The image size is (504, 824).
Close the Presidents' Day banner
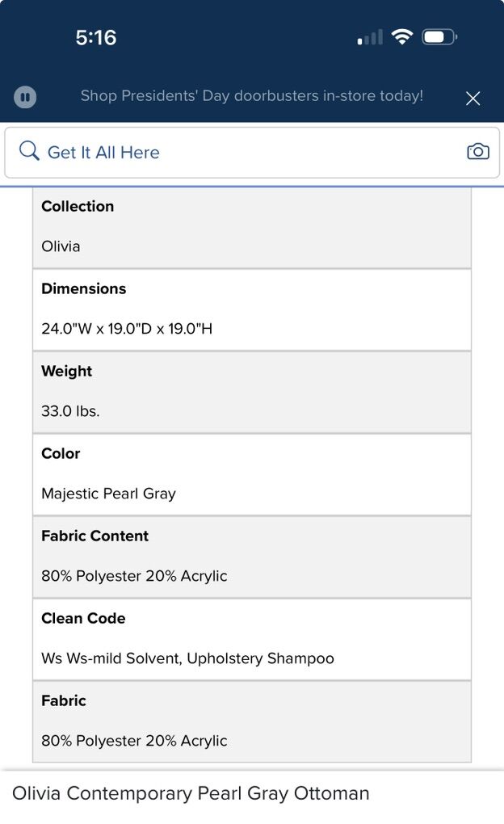click(473, 99)
